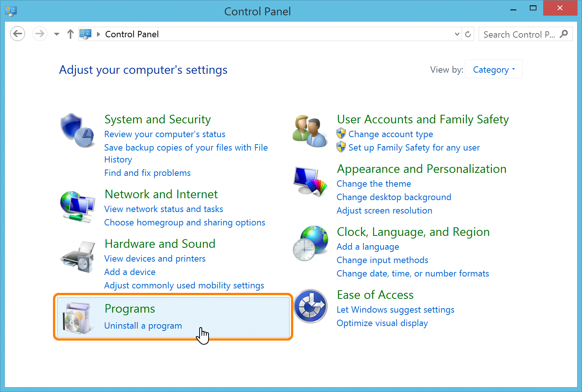Open the Appearance and Personalization monitor icon
Image resolution: width=582 pixels, height=392 pixels.
(x=310, y=181)
